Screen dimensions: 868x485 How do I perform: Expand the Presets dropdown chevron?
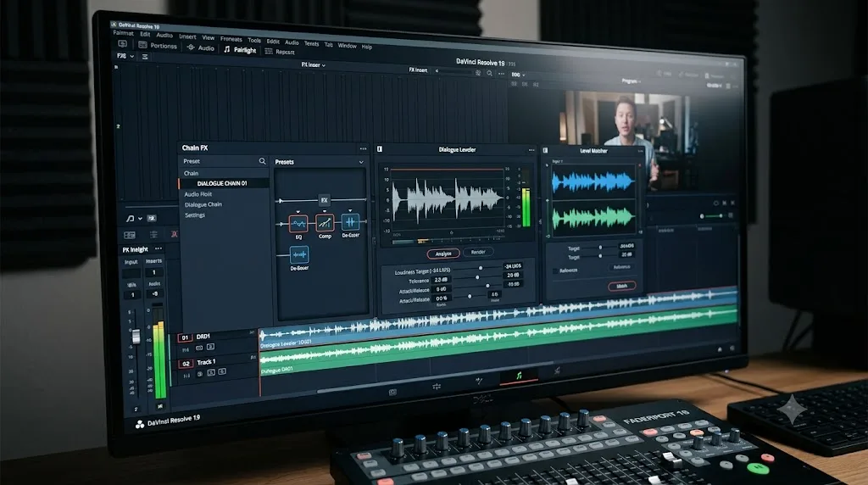[x=361, y=162]
